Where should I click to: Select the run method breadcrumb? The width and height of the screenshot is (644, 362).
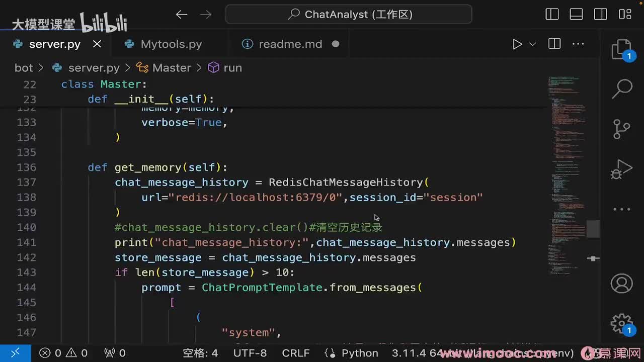click(232, 68)
